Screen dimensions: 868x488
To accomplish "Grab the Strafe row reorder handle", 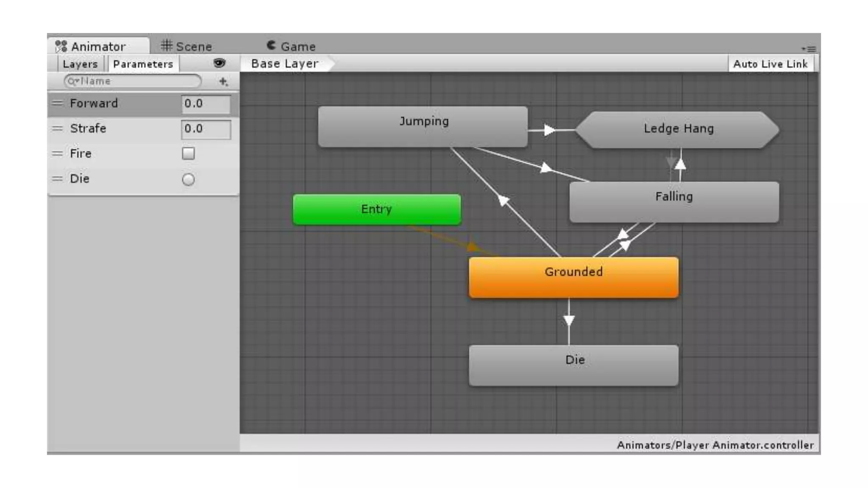I will pos(57,128).
